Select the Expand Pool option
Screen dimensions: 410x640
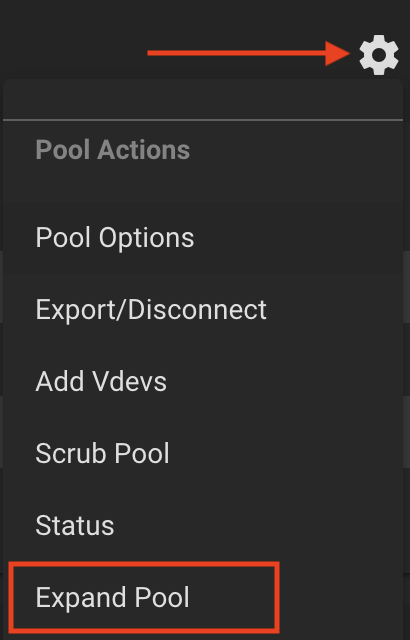(203, 597)
